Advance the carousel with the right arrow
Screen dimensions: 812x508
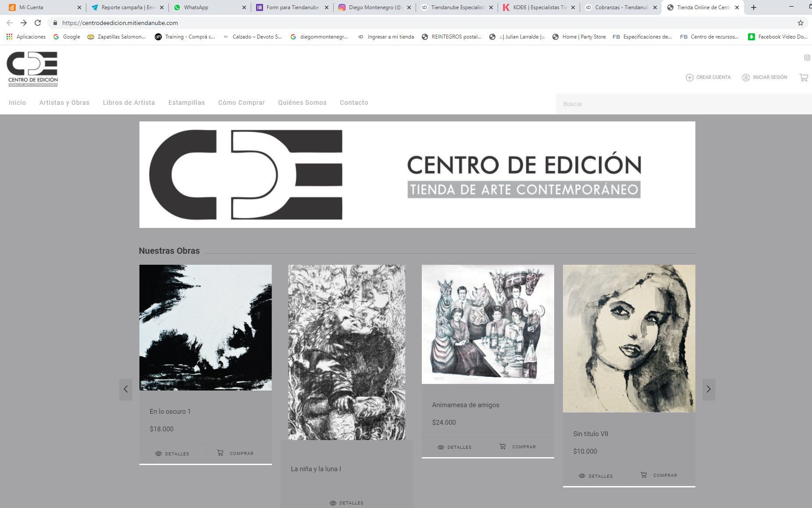pos(709,389)
